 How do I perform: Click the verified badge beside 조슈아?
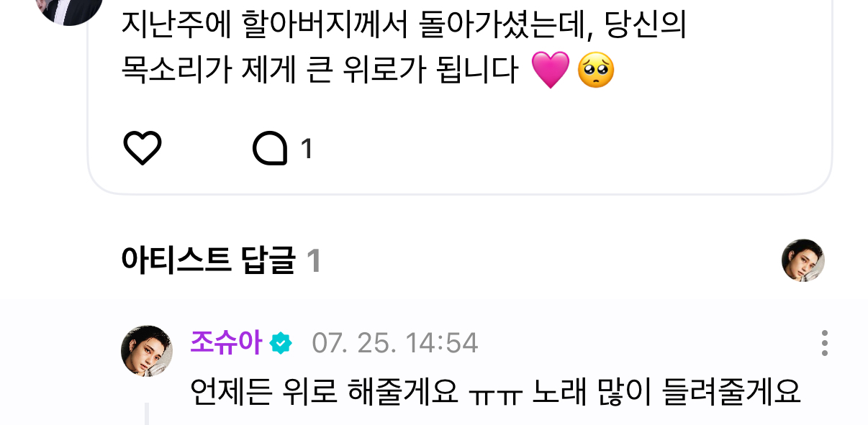click(281, 344)
